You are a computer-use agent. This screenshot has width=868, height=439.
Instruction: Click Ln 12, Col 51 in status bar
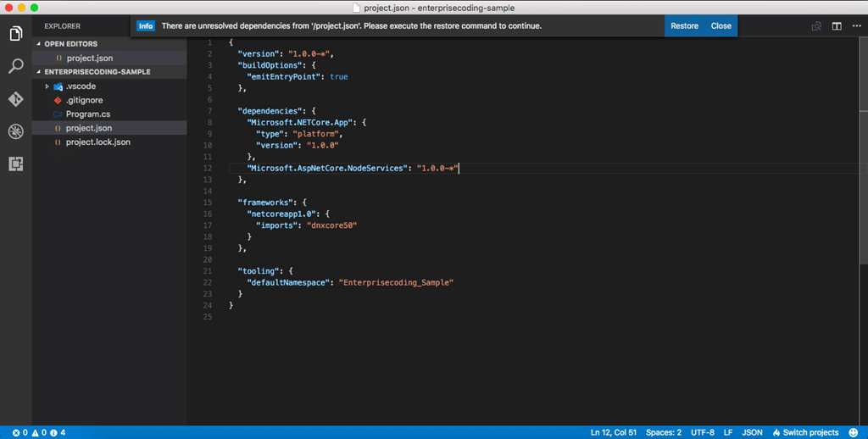[x=614, y=432]
